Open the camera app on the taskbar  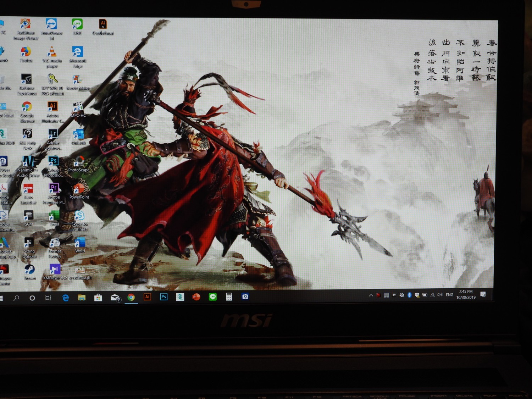[x=245, y=296]
